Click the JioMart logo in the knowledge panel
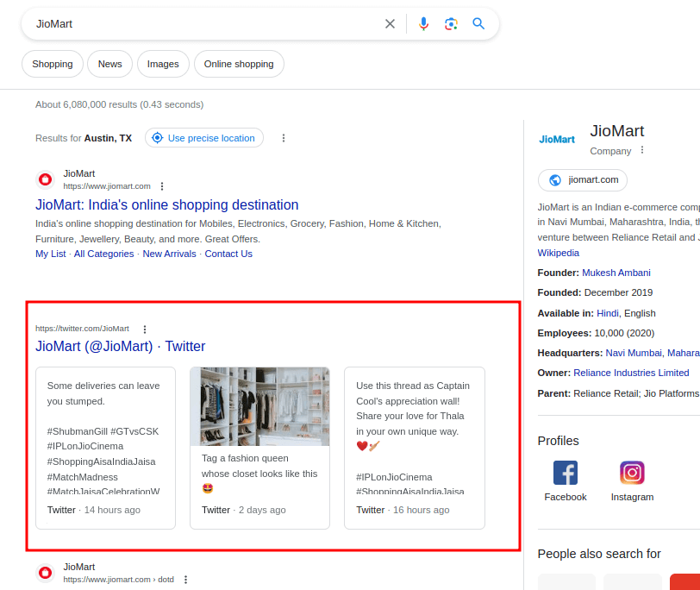The image size is (700, 590). pos(557,139)
